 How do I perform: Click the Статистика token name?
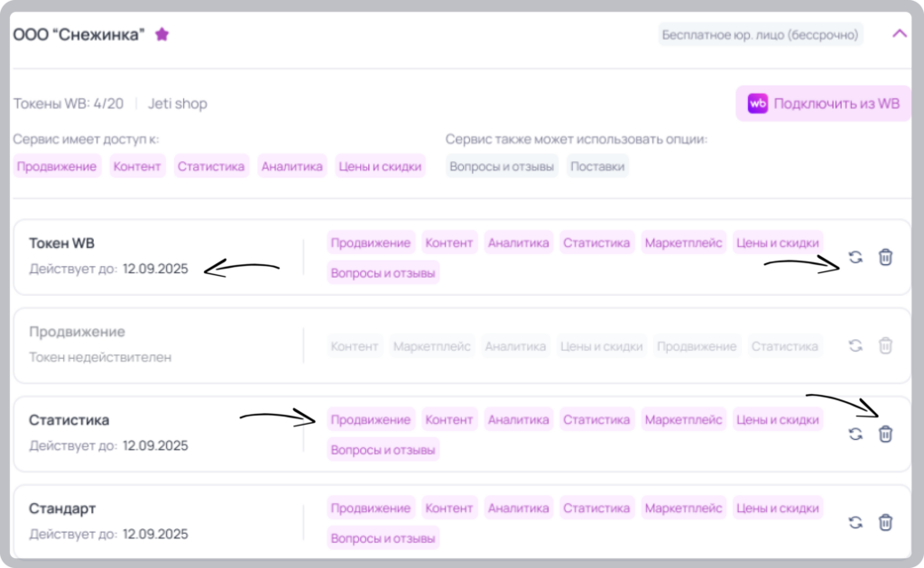(69, 420)
